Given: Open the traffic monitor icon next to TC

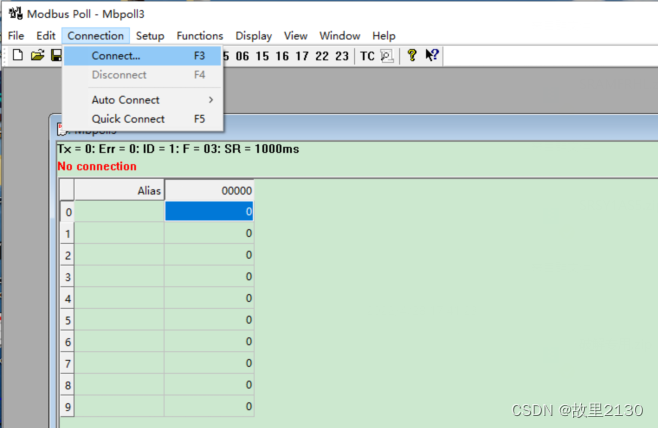Looking at the screenshot, I should (x=387, y=56).
